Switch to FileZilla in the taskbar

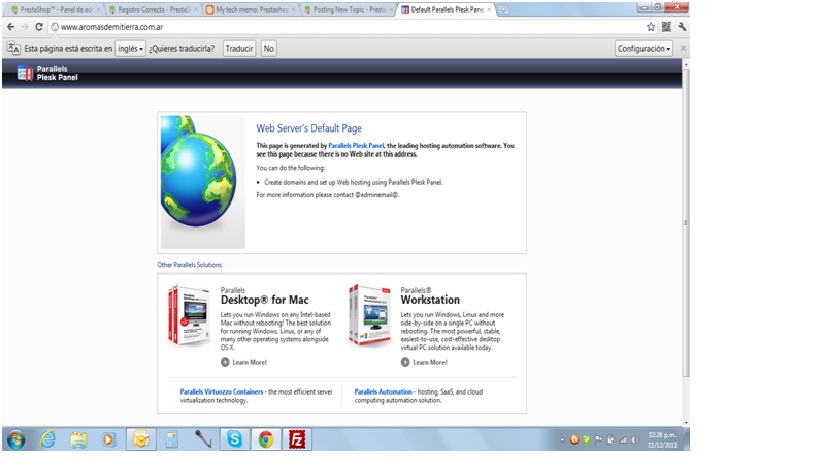(297, 440)
